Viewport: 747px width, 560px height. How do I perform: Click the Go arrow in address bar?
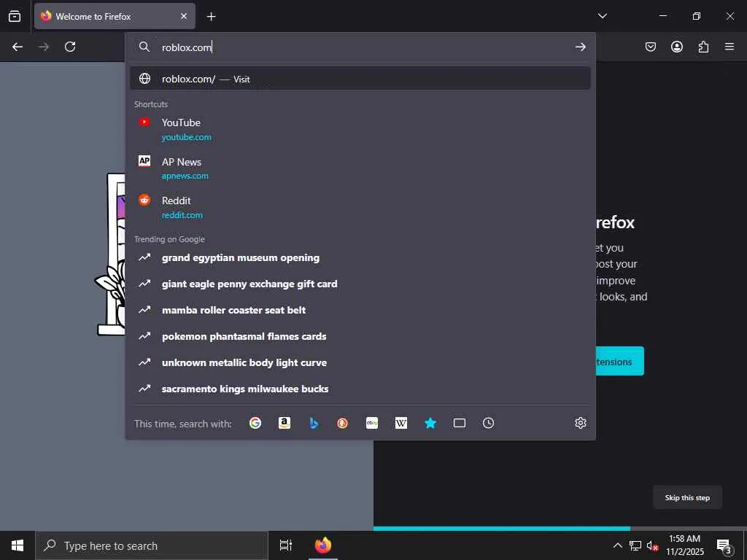[580, 47]
